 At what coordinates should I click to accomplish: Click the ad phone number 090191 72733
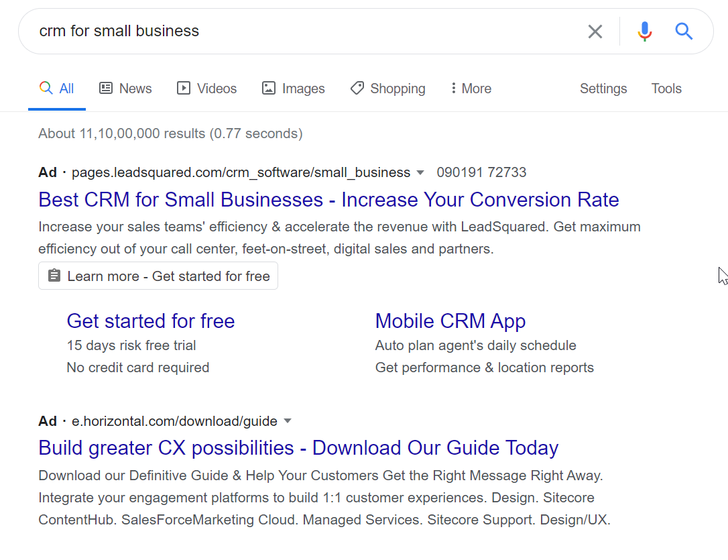click(481, 172)
